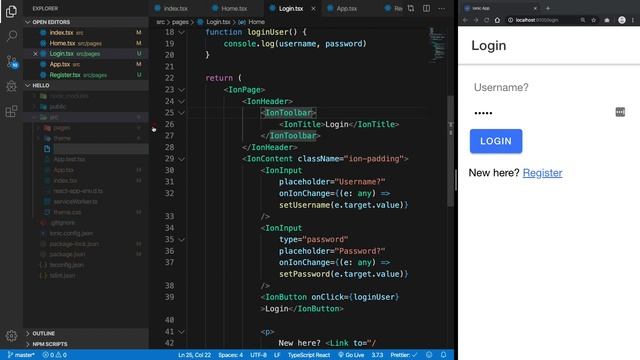The width and height of the screenshot is (640, 360).
Task: Close the Login.tsx editor tab
Action: click(x=313, y=9)
